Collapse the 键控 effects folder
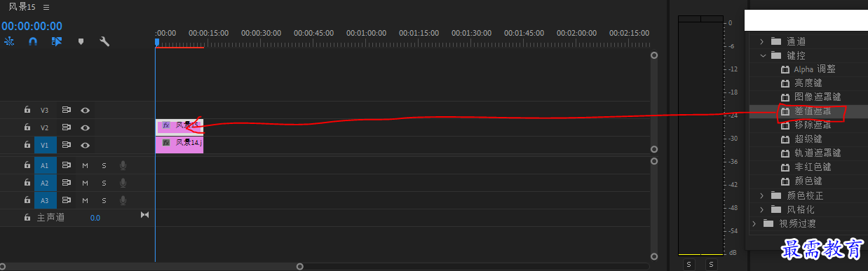The width and height of the screenshot is (868, 271). click(x=762, y=55)
